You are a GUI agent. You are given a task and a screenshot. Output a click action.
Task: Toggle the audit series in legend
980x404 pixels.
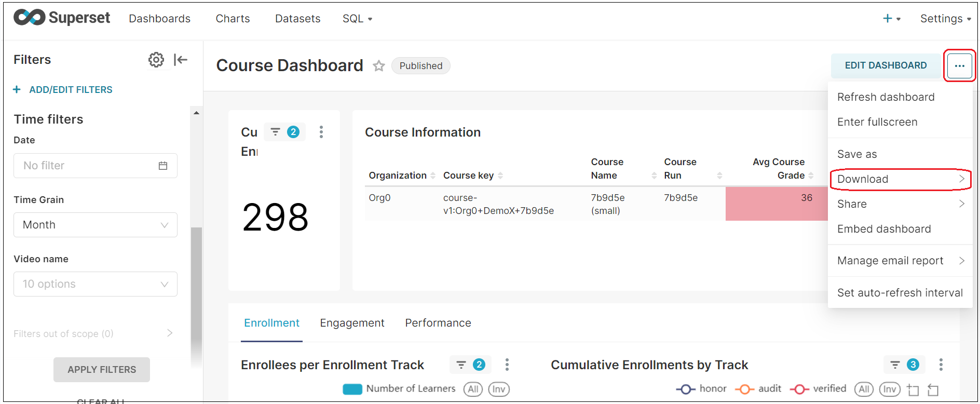click(x=758, y=389)
